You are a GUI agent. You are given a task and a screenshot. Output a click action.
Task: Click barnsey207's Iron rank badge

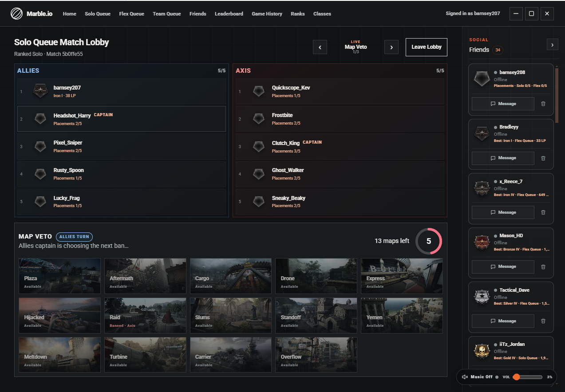click(x=40, y=91)
